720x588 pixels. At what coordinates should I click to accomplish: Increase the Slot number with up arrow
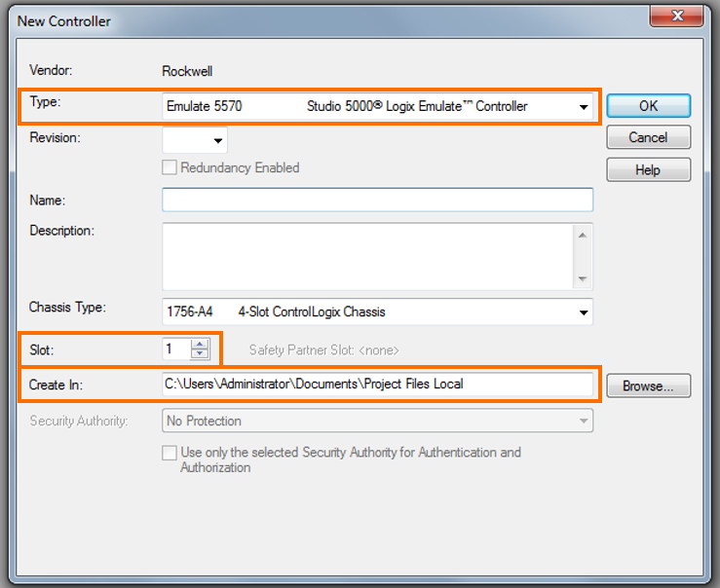tap(200, 344)
